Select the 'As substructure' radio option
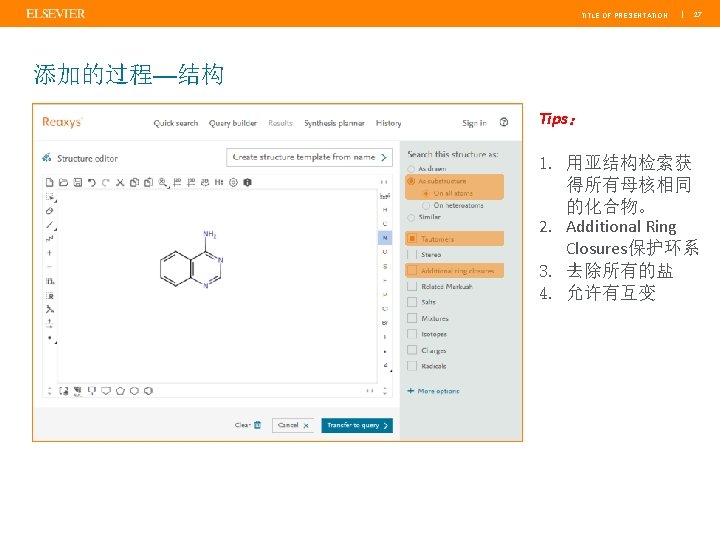 click(x=411, y=181)
